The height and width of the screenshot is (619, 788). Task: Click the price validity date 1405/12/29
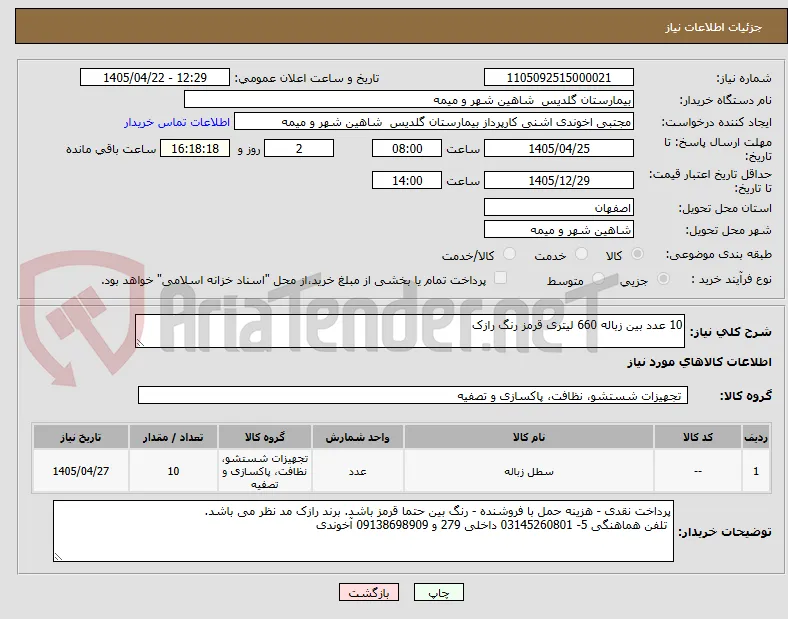tap(558, 180)
